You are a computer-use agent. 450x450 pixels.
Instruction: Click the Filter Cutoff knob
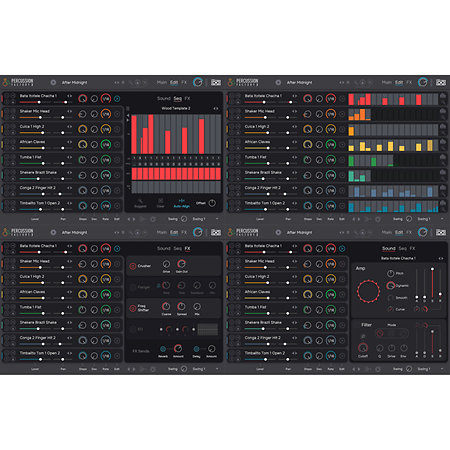pyautogui.click(x=363, y=348)
